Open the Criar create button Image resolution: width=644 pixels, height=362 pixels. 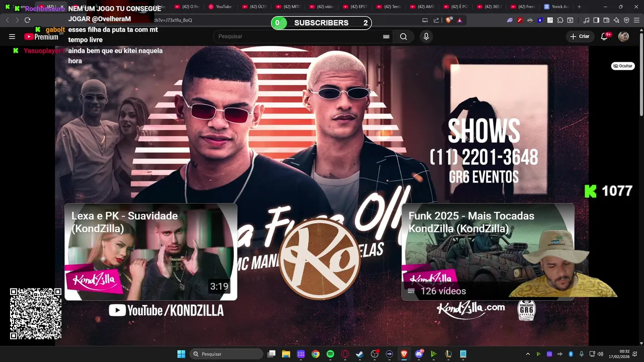(x=579, y=36)
